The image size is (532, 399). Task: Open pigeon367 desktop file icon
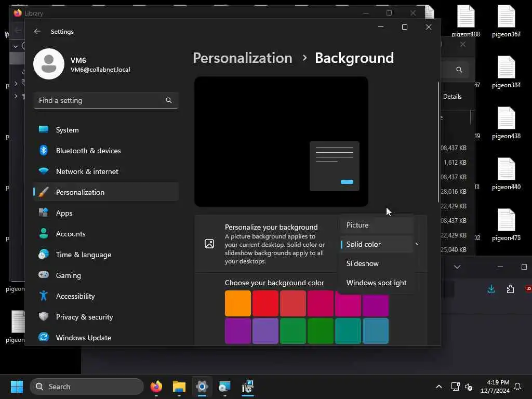pos(506,21)
